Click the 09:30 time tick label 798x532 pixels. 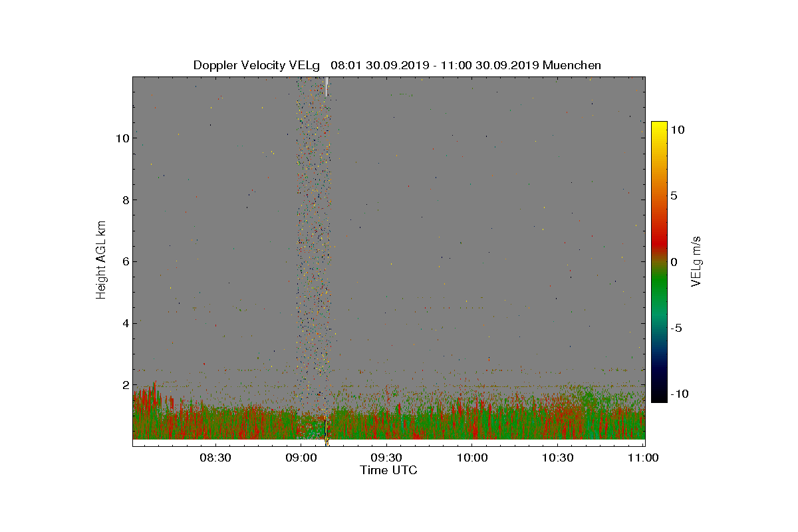(x=386, y=458)
